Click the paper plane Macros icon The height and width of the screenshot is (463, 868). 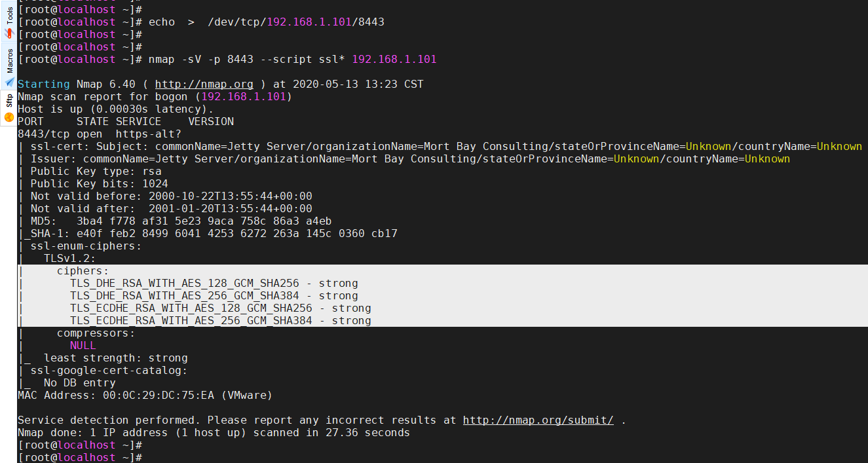pyautogui.click(x=9, y=82)
